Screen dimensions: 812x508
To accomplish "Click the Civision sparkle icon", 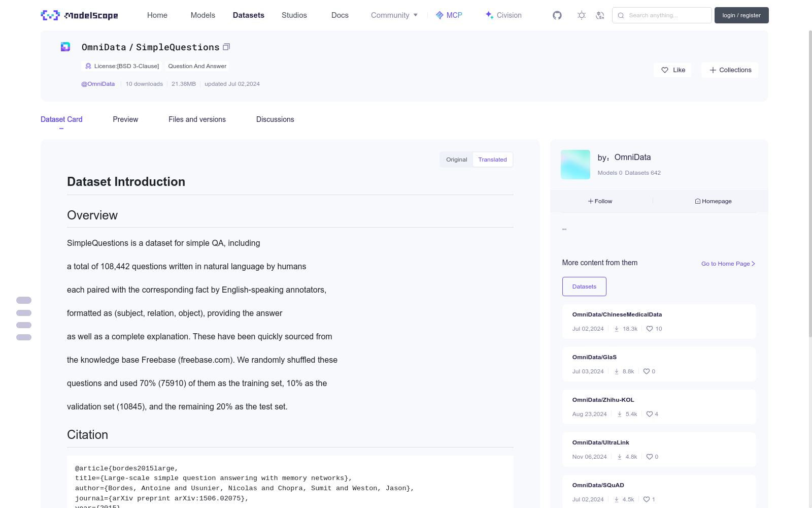I will tap(489, 15).
